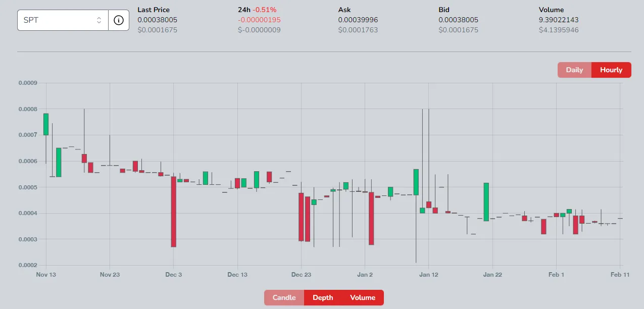
Task: Click the Last Price dollar value $0.0001675
Action: coord(157,30)
